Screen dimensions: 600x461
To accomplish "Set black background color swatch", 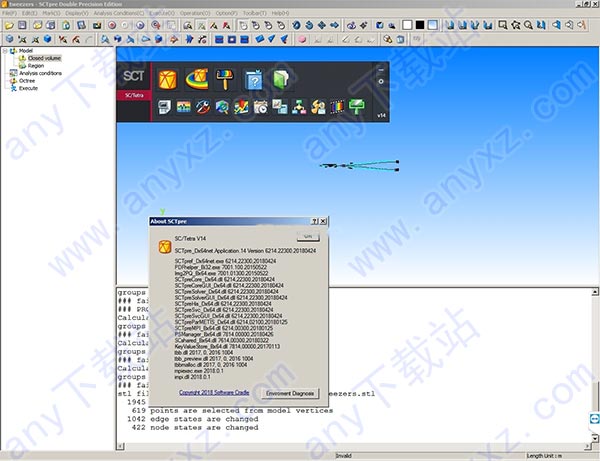I will point(420,25).
